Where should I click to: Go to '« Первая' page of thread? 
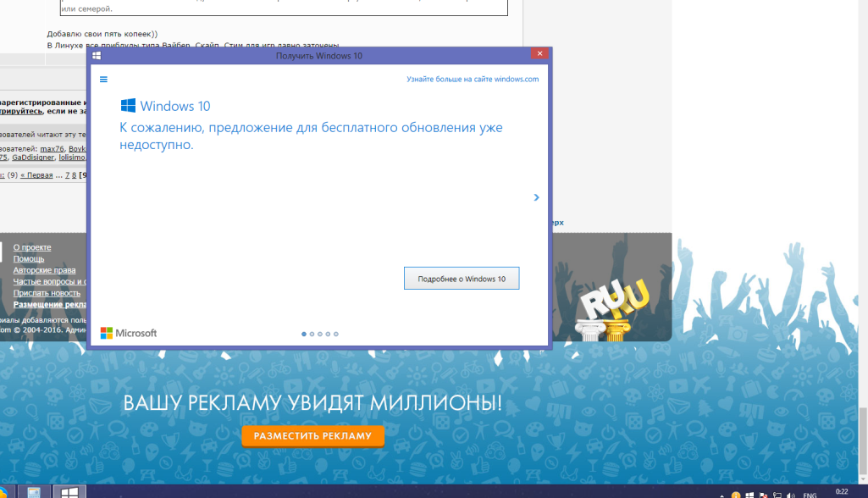36,175
